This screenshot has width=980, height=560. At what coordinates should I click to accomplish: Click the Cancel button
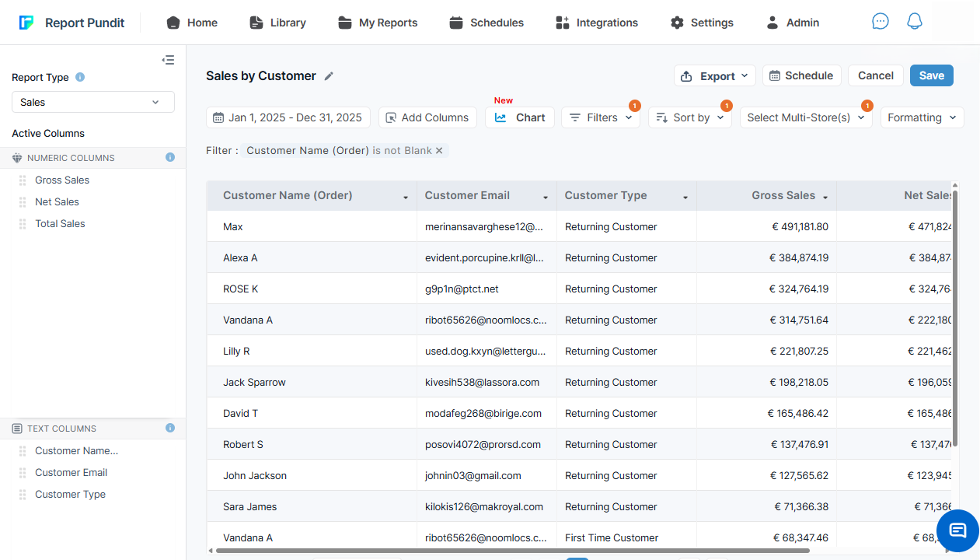[x=876, y=75]
